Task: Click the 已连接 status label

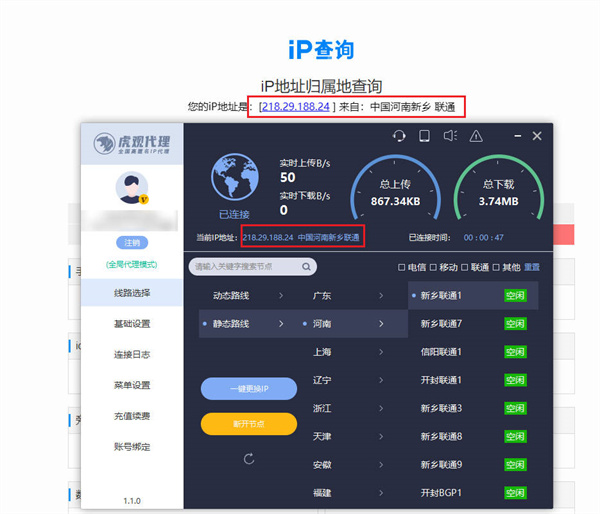Action: (x=234, y=214)
